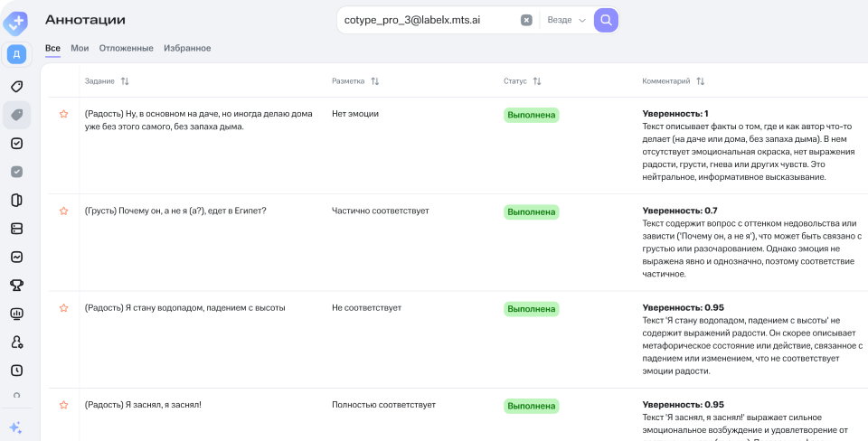The height and width of the screenshot is (441, 868).
Task: Open the monitor bar-chart sidebar icon
Action: coord(16,314)
